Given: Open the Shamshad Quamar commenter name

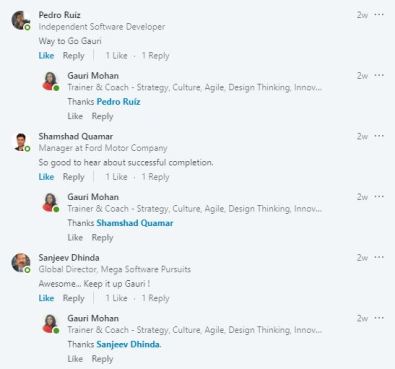Looking at the screenshot, I should click(76, 136).
